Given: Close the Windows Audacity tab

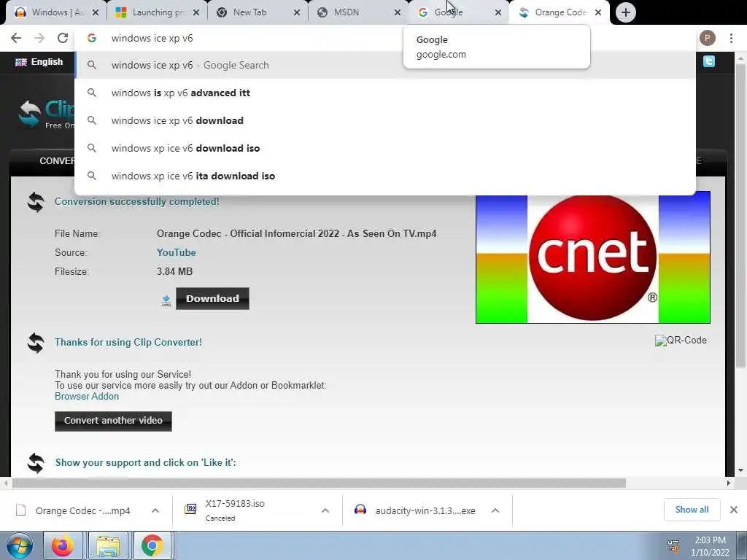Looking at the screenshot, I should pos(96,13).
